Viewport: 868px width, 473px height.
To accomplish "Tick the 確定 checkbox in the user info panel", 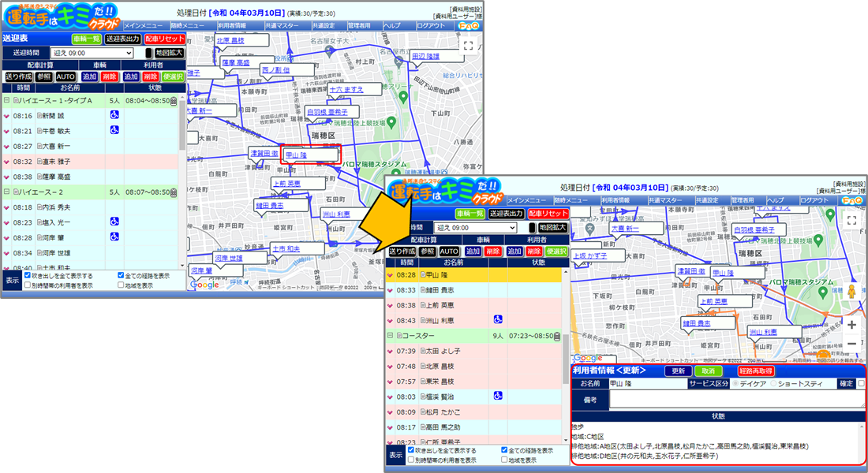I will point(861,383).
